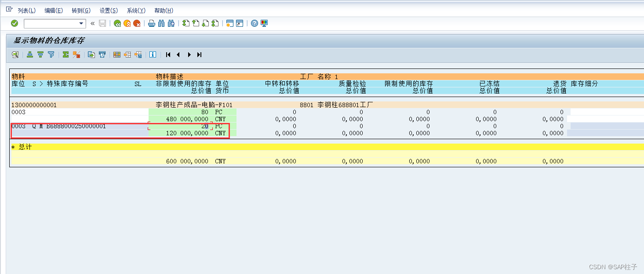Jump to last column arrow
The image size is (644, 274).
click(199, 54)
